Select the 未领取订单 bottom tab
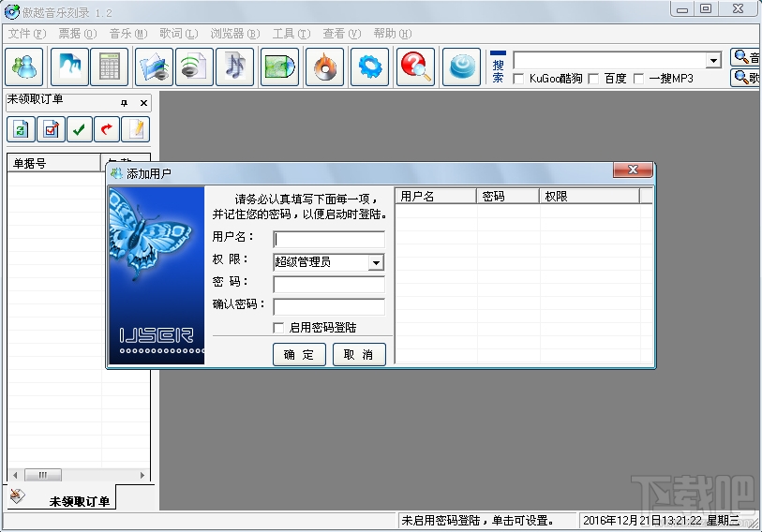 point(61,497)
